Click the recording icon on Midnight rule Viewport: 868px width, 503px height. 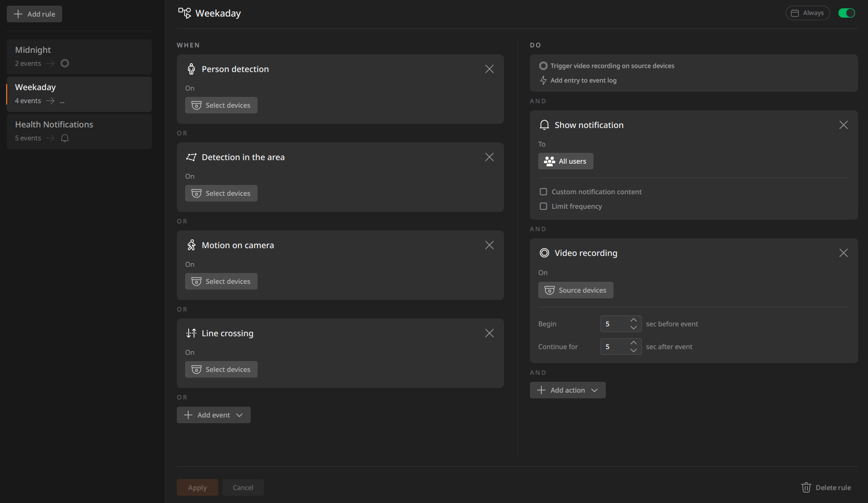[x=65, y=64]
